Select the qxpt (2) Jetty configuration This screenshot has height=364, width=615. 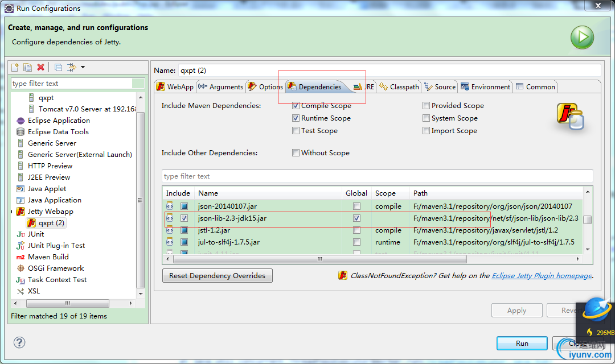(46, 223)
